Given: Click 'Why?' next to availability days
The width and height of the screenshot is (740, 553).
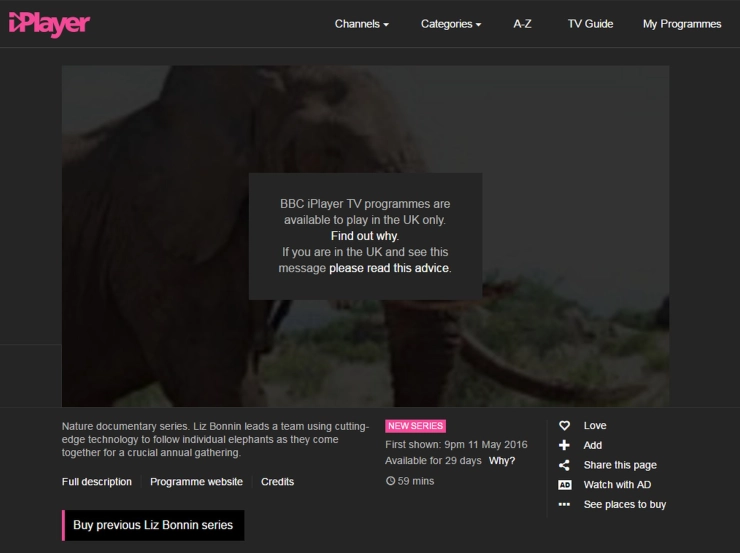Looking at the screenshot, I should 502,461.
